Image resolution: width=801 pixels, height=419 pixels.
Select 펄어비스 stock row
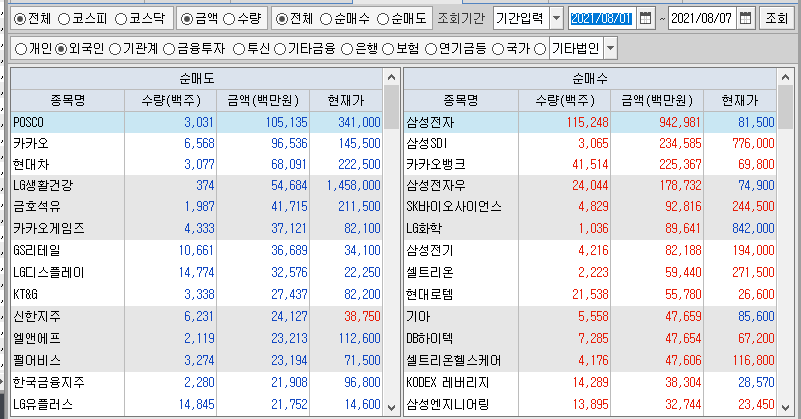197,360
